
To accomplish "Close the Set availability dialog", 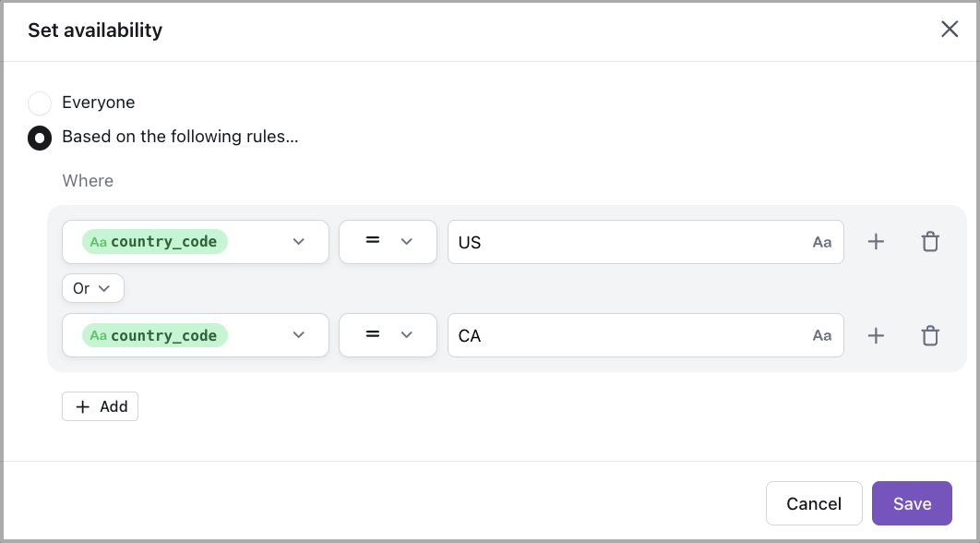I will tap(950, 30).
